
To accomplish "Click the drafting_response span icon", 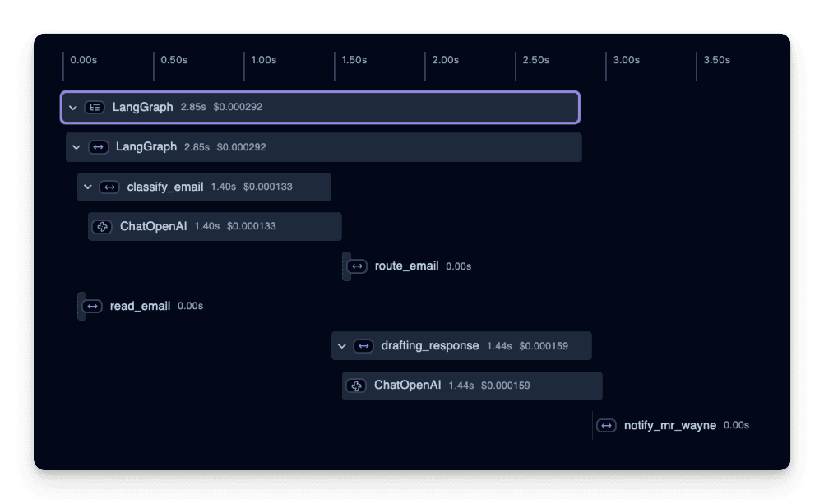I will click(x=363, y=346).
